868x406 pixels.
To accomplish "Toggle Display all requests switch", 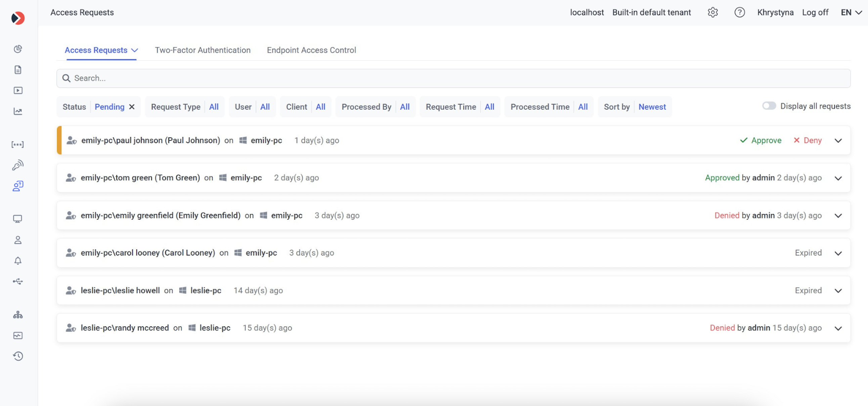I will (769, 106).
